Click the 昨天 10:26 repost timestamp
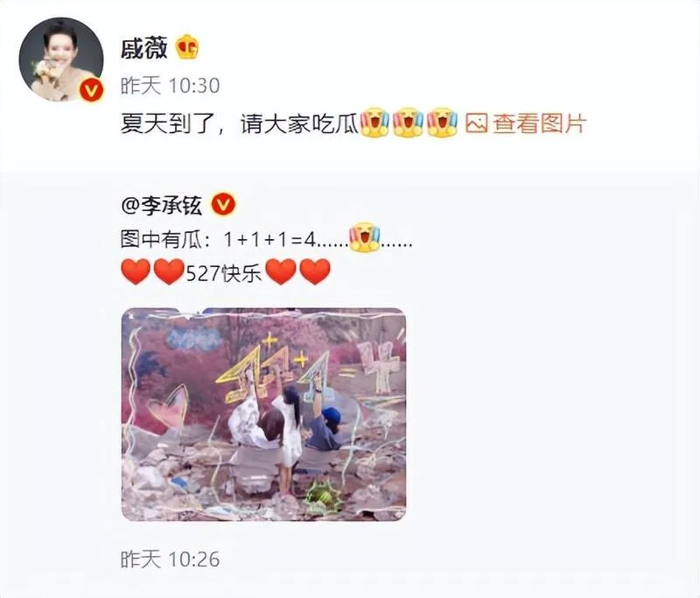The image size is (700, 598). point(170,559)
